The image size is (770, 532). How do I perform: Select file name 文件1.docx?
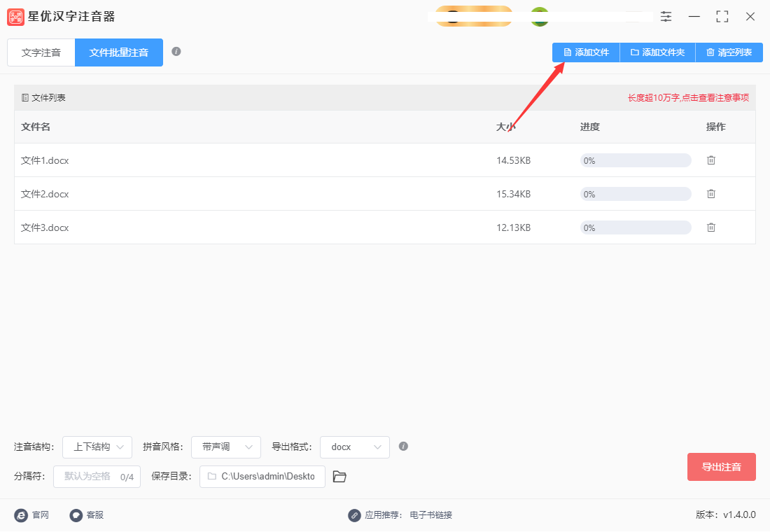pos(45,160)
